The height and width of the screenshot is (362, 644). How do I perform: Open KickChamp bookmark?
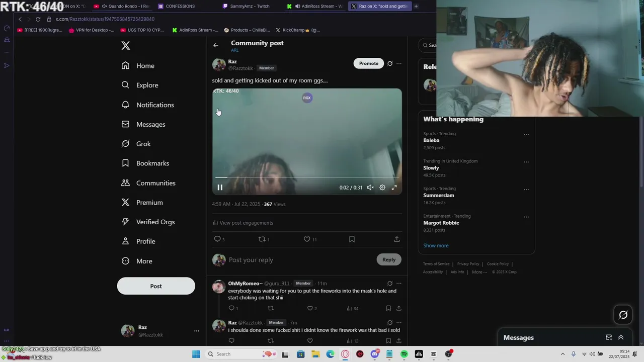click(297, 30)
